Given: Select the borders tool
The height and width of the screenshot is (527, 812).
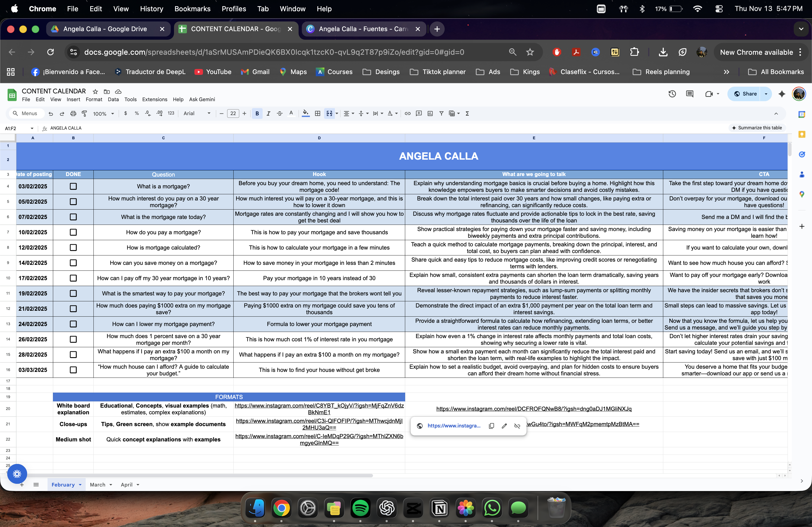Looking at the screenshot, I should pos(317,114).
